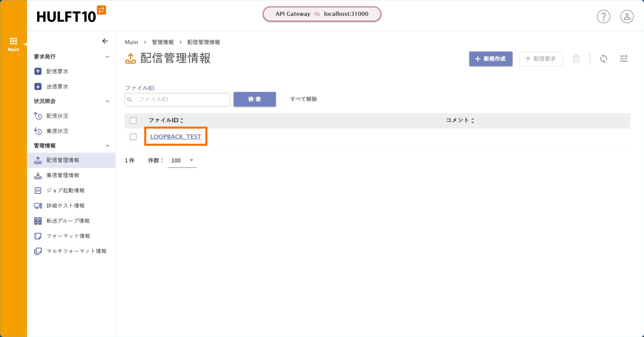
Task: Open ジョブ起動情報 in the sidebar
Action: click(x=65, y=191)
